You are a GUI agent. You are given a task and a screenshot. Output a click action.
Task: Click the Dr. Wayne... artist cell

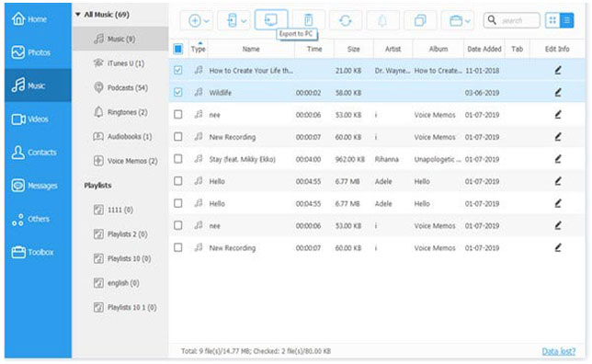point(393,70)
